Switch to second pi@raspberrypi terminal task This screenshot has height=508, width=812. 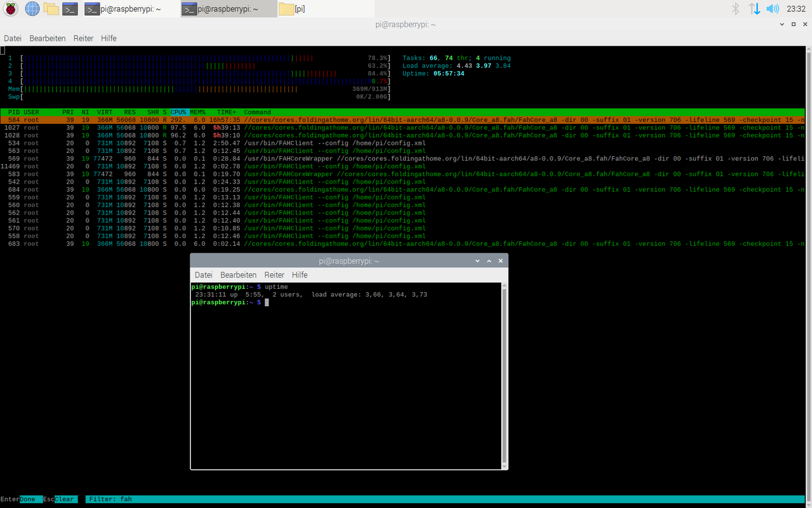228,9
